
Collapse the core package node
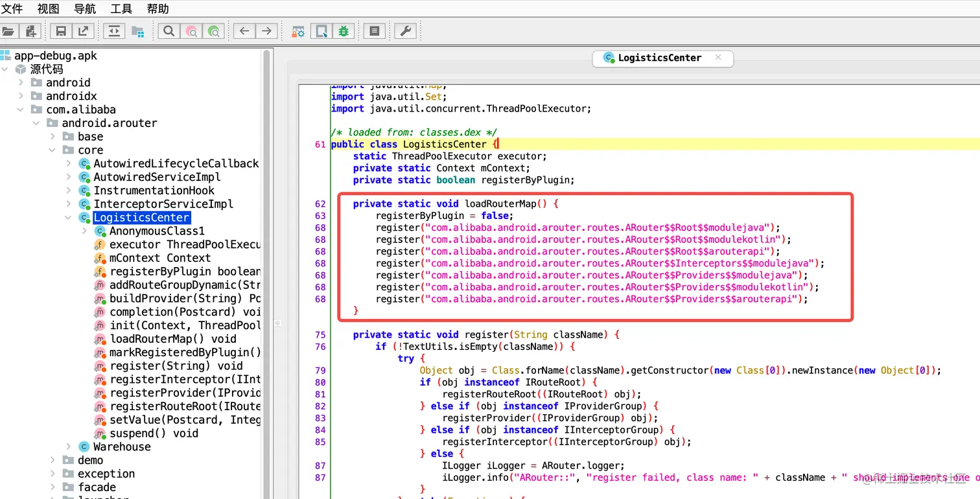click(x=52, y=150)
